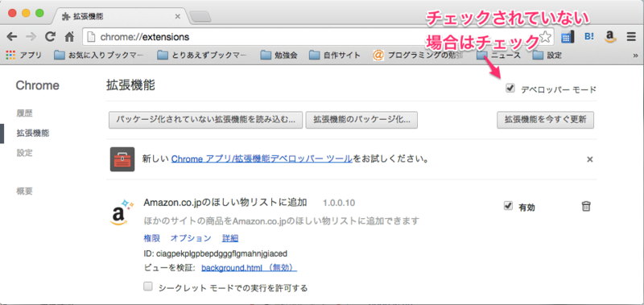
Task: Click the forward navigation arrow
Action: pyautogui.click(x=31, y=37)
